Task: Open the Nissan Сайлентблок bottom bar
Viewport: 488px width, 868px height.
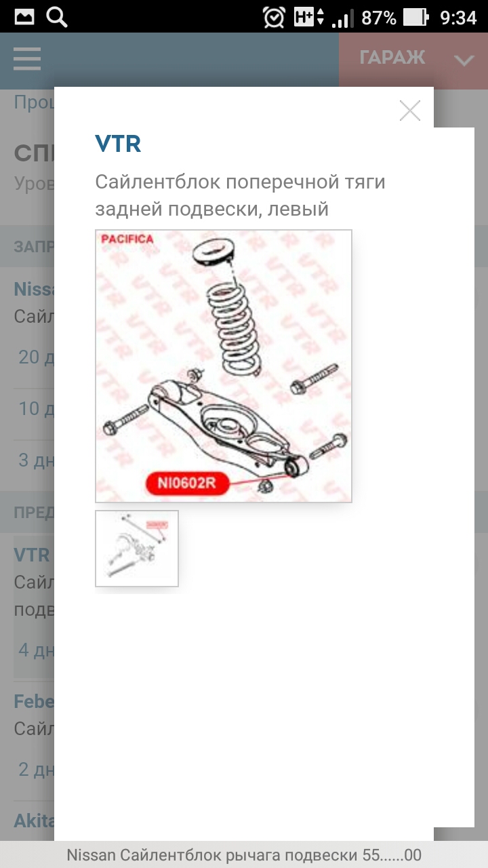Action: click(x=244, y=855)
